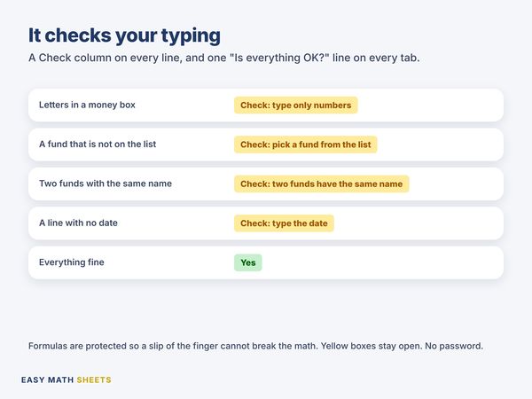Click the 'EASY MATH' logo text
This screenshot has width=532, height=399.
[x=47, y=380]
